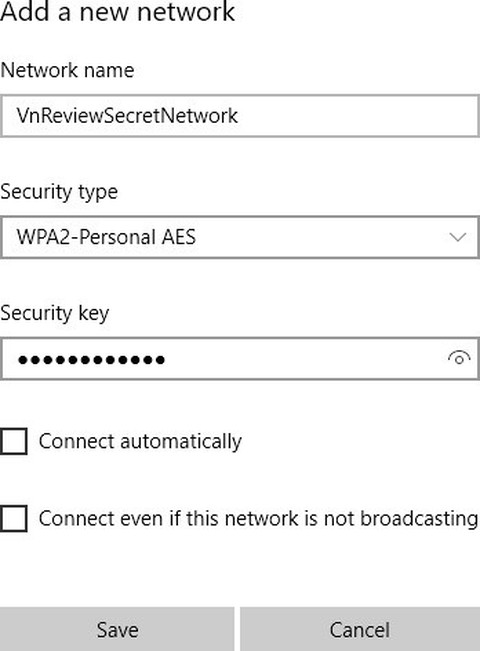Select blank area between password dots and eye
The width and height of the screenshot is (480, 651).
click(305, 359)
